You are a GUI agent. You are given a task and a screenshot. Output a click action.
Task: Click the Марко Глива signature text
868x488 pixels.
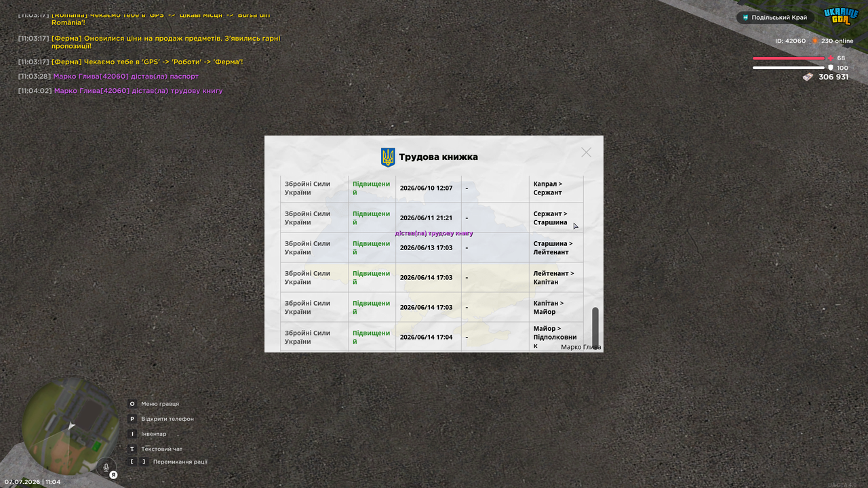(x=581, y=347)
